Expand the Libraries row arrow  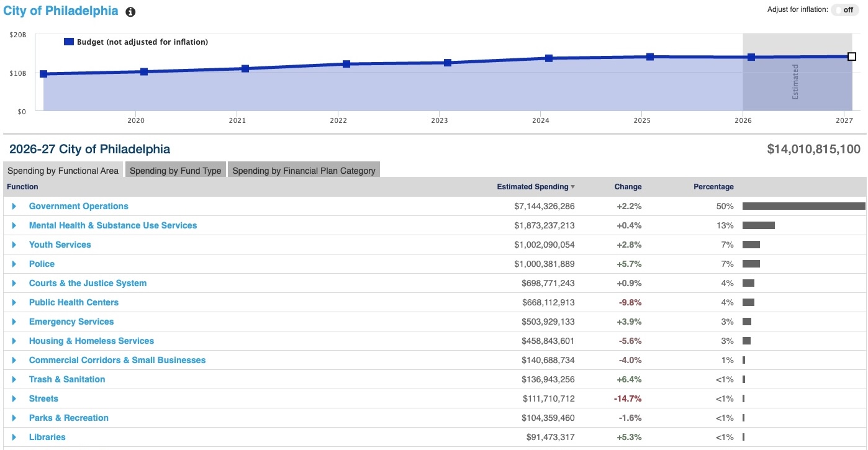coord(14,437)
